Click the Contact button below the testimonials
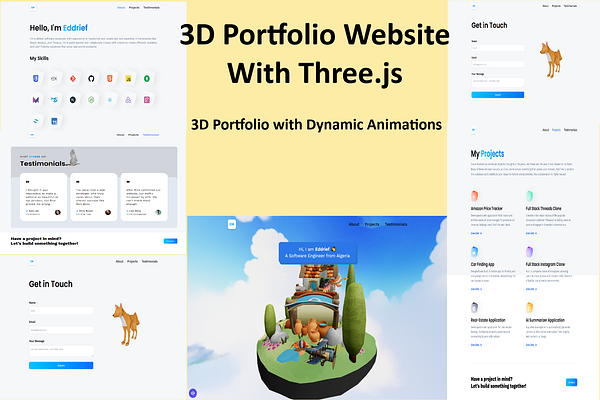The height and width of the screenshot is (400, 600). [x=170, y=241]
